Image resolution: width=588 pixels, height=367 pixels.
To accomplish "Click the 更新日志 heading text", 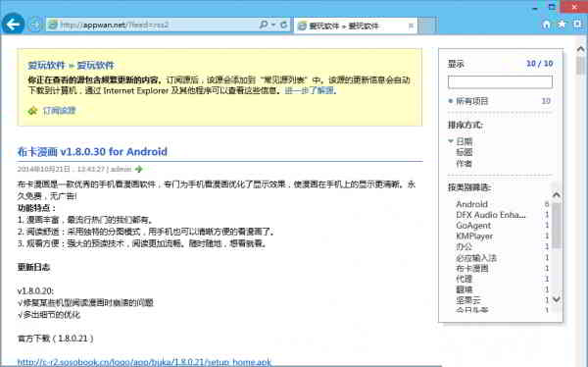I will pyautogui.click(x=33, y=267).
